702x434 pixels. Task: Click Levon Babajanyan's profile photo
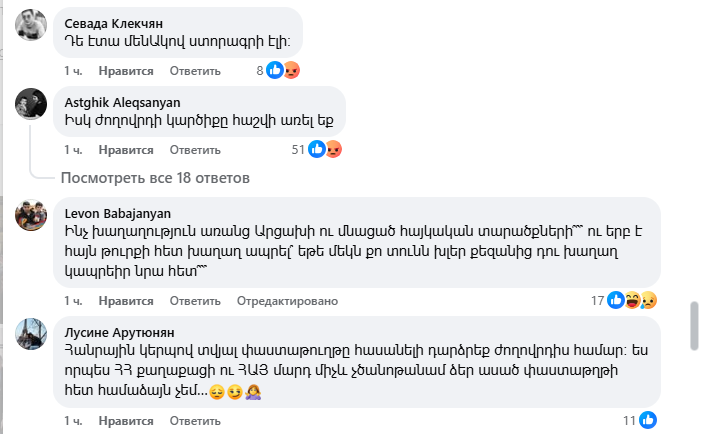pyautogui.click(x=31, y=217)
